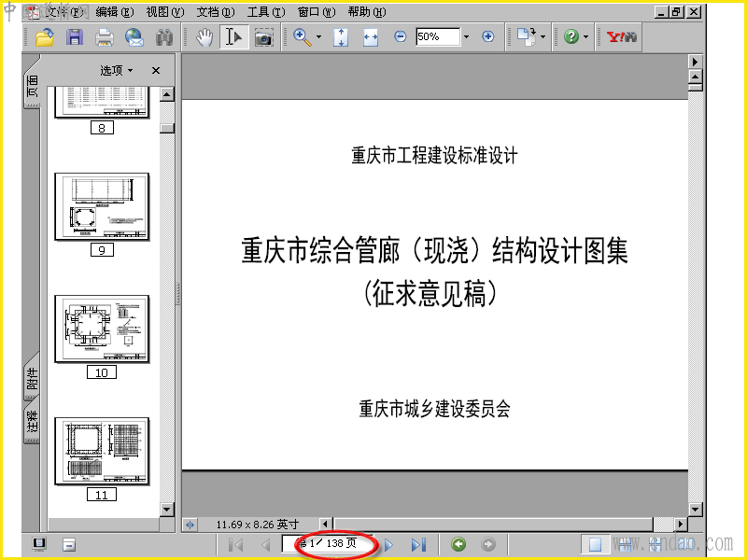747x560 pixels.
Task: Zoom out with the minus button
Action: pos(401,36)
